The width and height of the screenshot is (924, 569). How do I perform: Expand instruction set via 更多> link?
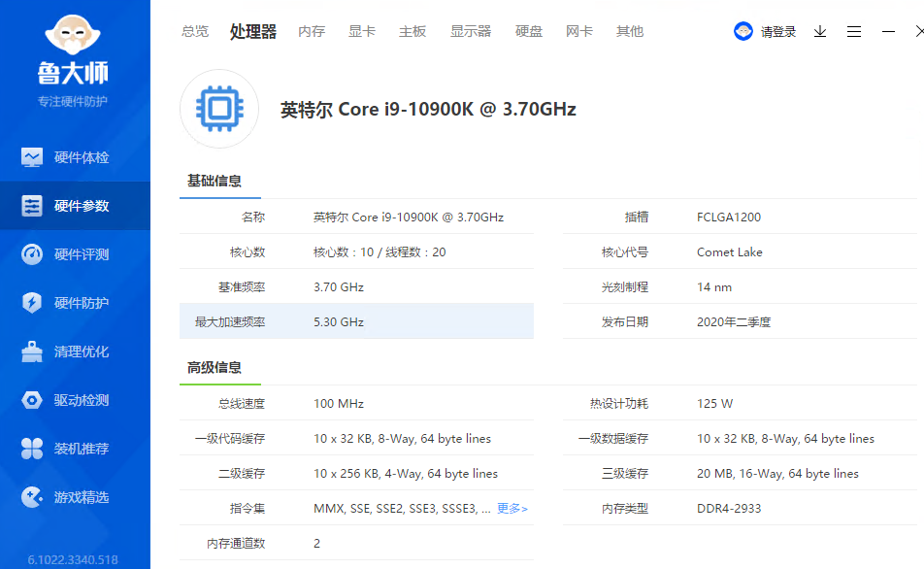tap(512, 508)
